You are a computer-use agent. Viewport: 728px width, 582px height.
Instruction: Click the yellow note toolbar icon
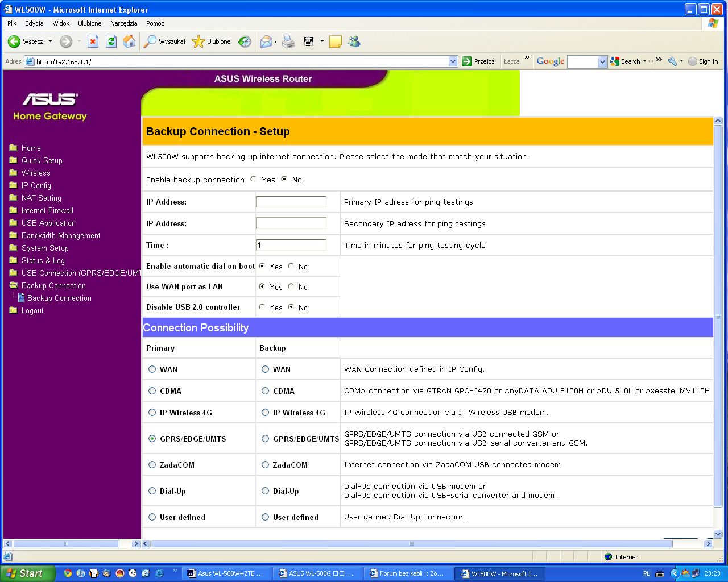coord(336,41)
